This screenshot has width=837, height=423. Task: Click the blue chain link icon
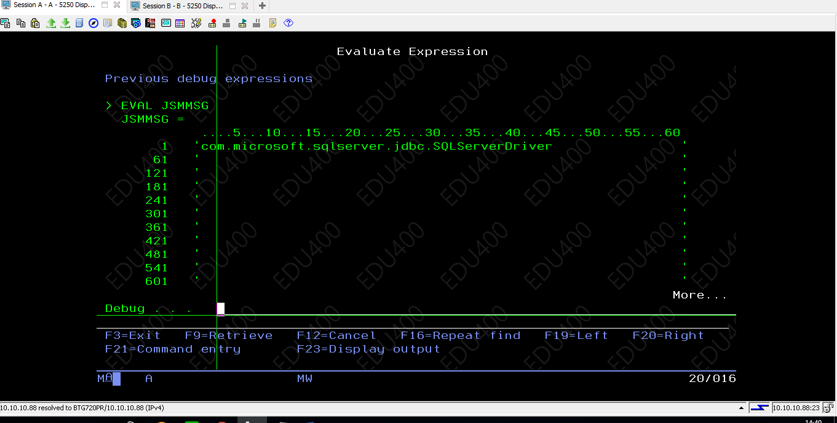coord(136,23)
